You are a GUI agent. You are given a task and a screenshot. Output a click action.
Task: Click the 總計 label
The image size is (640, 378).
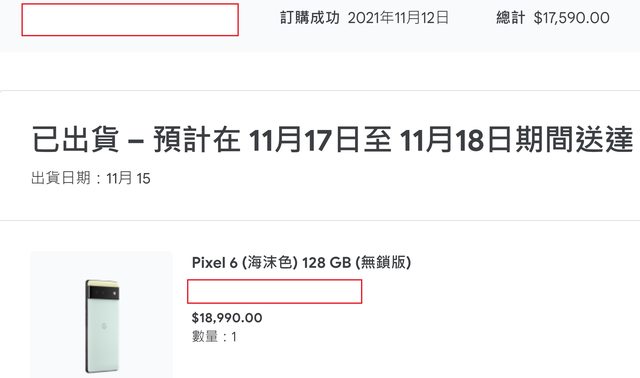tap(510, 18)
